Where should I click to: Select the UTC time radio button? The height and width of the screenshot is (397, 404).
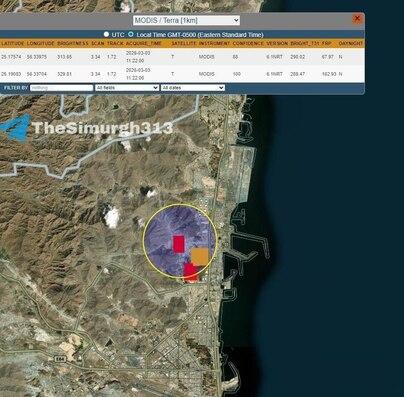(106, 34)
